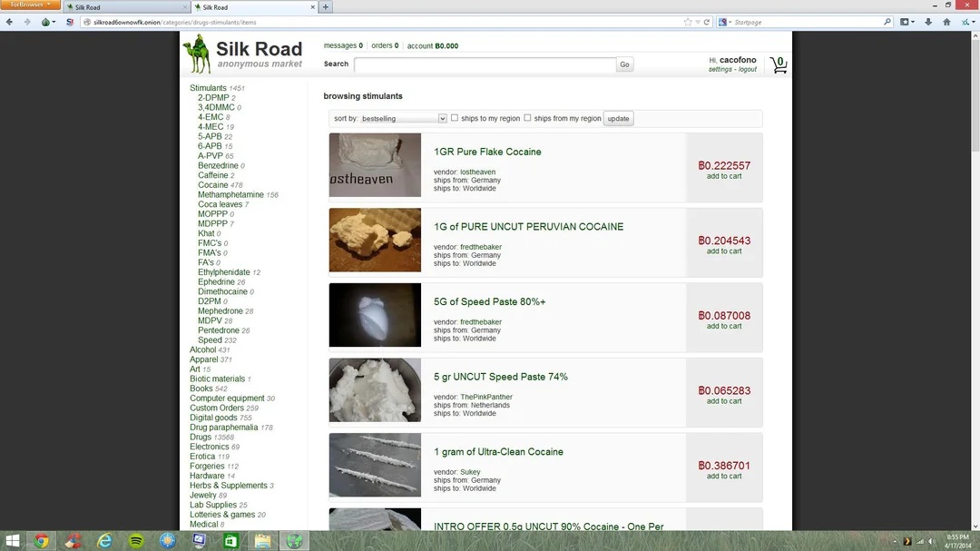Open the Torbutton onion icon menu
The height and width of the screenshot is (551, 980).
point(47,22)
